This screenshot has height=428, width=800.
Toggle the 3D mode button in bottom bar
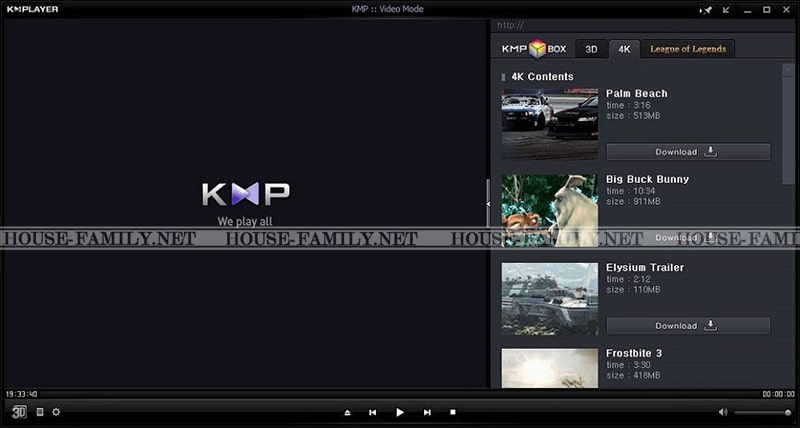click(x=19, y=412)
